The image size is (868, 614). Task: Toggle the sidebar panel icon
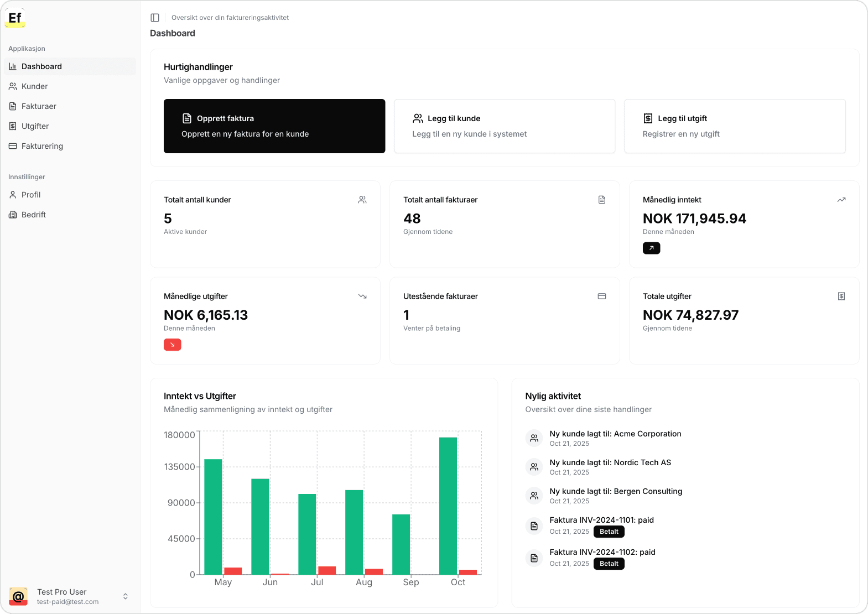(155, 18)
